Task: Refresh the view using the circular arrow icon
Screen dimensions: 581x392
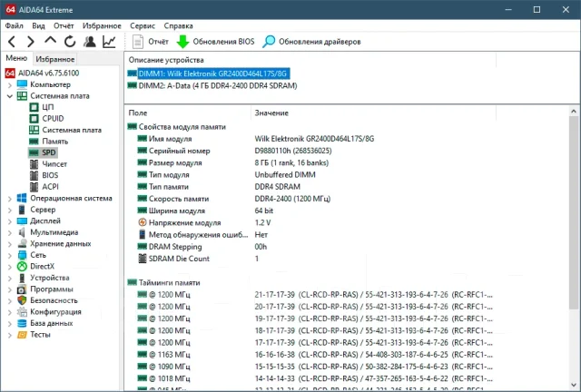Action: [x=70, y=42]
